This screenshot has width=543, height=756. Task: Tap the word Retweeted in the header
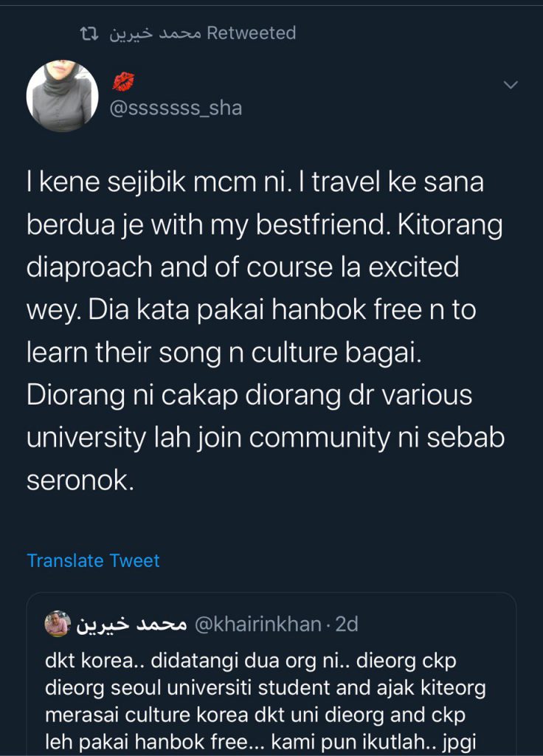pyautogui.click(x=252, y=33)
